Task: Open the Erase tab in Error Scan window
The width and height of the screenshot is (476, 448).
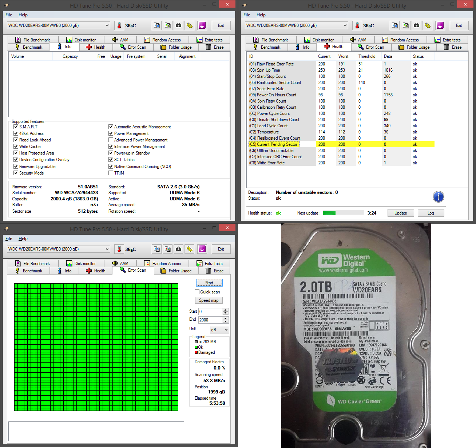Action: (214, 271)
